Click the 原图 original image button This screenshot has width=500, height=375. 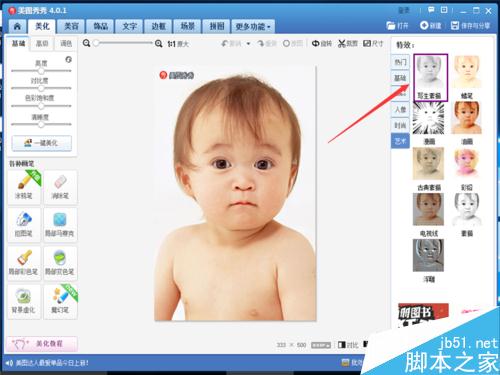[x=293, y=44]
